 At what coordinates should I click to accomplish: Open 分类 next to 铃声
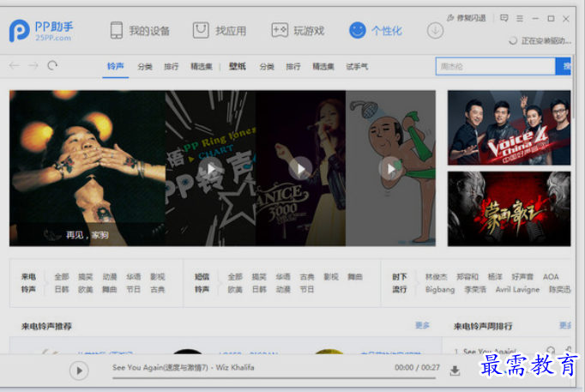(x=145, y=67)
